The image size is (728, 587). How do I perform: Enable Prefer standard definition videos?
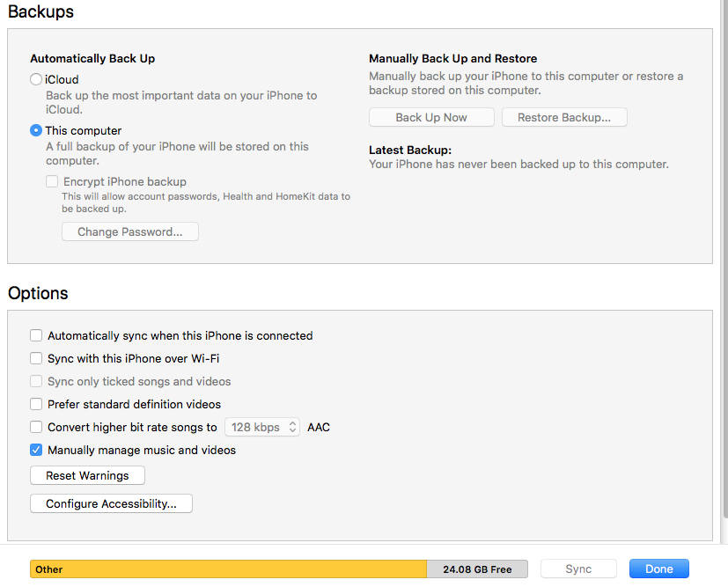coord(36,404)
